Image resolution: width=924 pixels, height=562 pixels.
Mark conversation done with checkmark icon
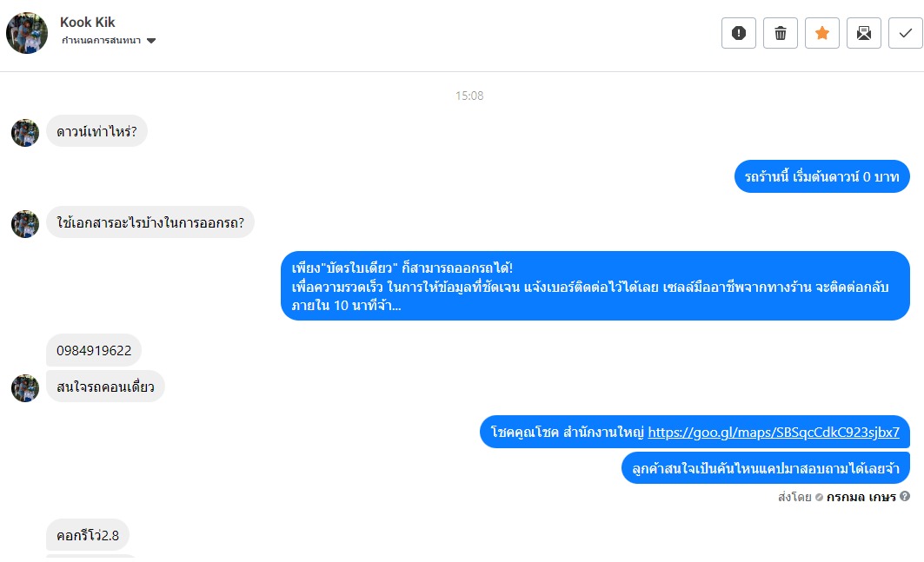click(x=906, y=33)
